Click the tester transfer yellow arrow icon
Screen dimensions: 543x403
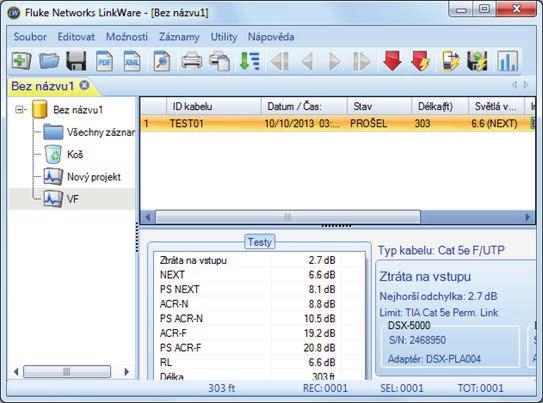click(450, 61)
